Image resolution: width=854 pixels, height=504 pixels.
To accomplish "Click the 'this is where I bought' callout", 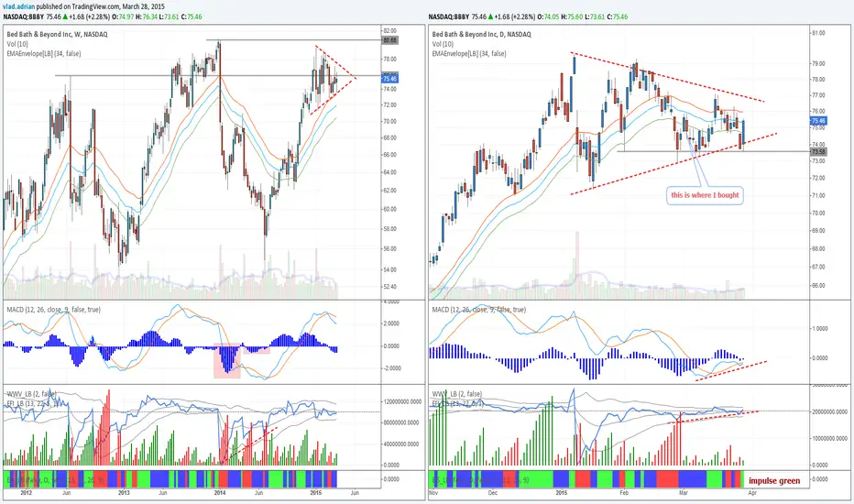I will 705,195.
